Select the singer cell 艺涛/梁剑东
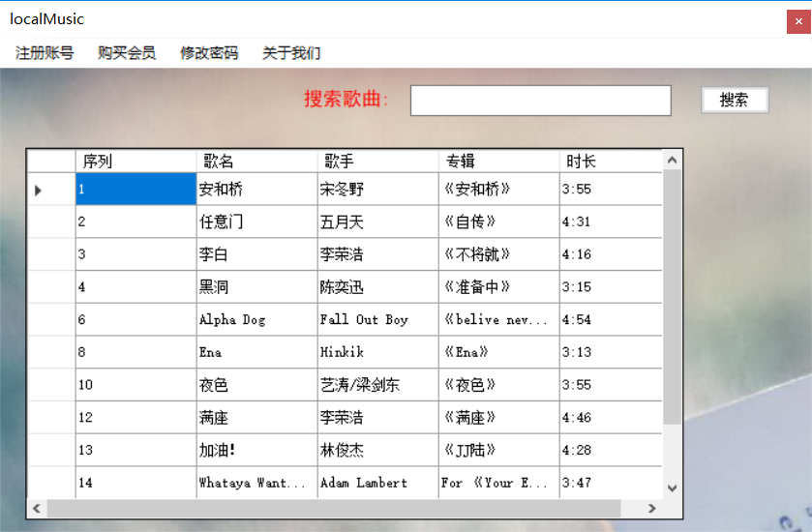Viewport: 812px width, 532px height. tap(378, 385)
